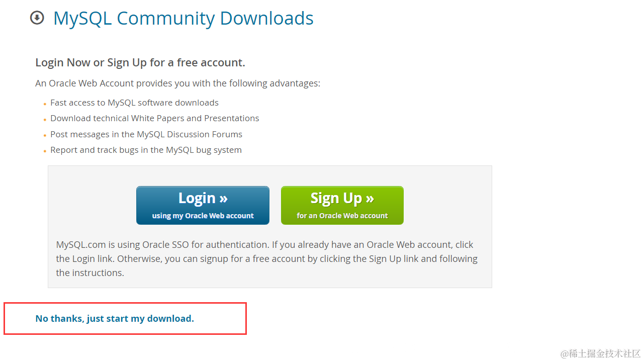
Task: Click the orange bullet before Report and track bugs
Action: pos(45,151)
